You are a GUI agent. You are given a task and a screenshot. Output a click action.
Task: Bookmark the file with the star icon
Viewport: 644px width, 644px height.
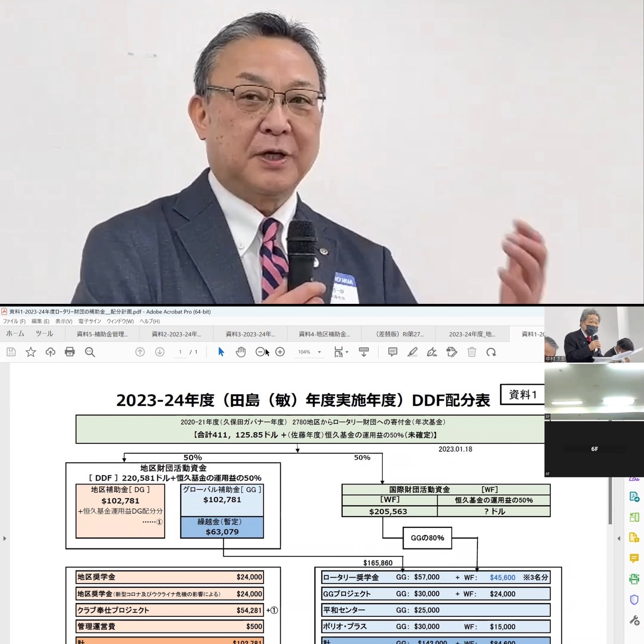[x=31, y=352]
